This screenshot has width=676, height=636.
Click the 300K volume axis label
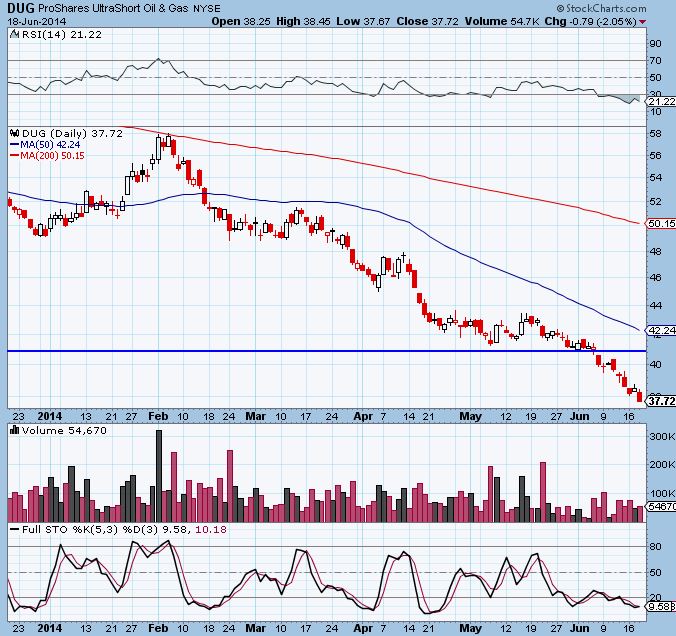(x=661, y=436)
